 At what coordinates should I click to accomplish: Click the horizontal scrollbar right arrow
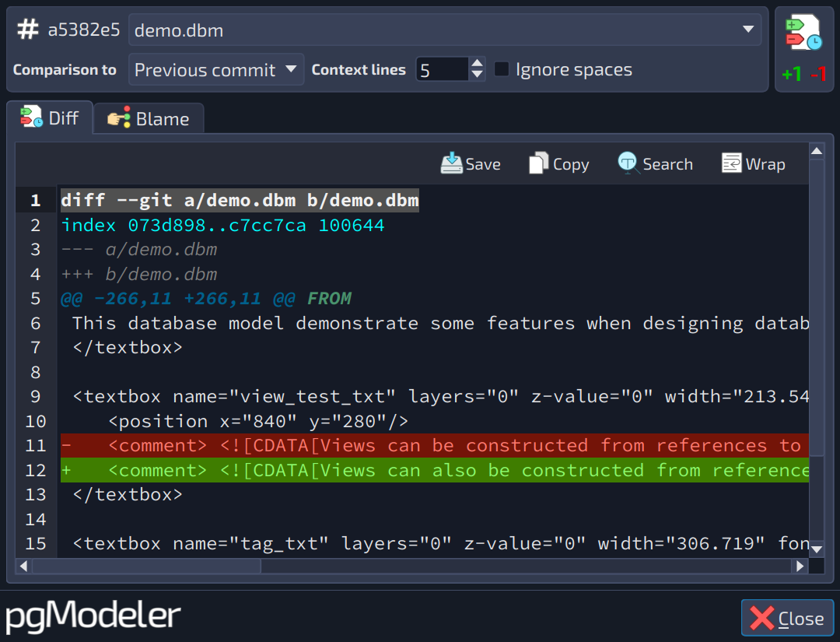[x=800, y=566]
